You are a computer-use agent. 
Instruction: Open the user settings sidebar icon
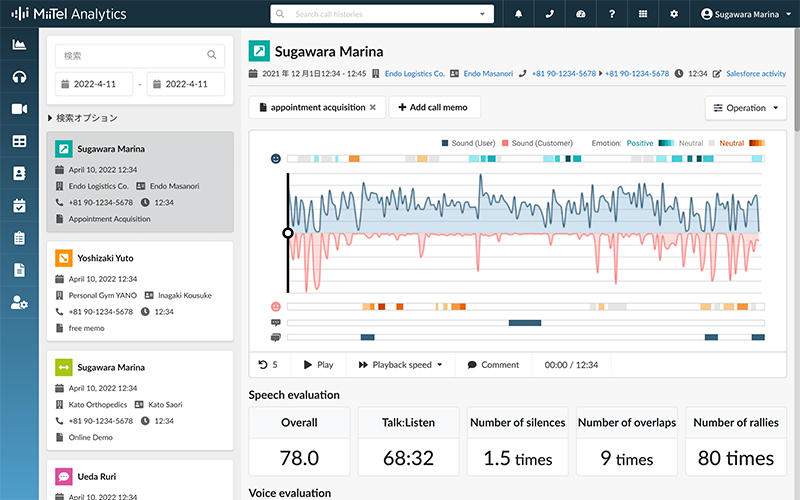coord(19,303)
